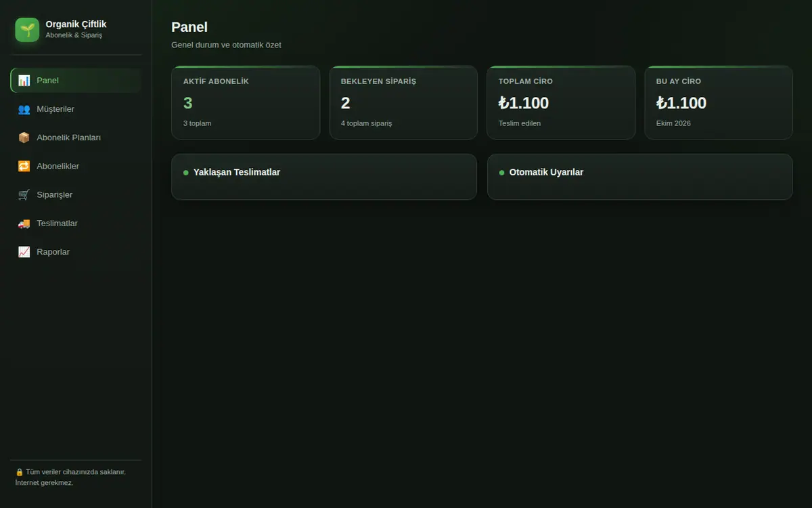This screenshot has height=508, width=812.
Task: Click the Bu Ay Ciro stat card
Action: coord(719,102)
